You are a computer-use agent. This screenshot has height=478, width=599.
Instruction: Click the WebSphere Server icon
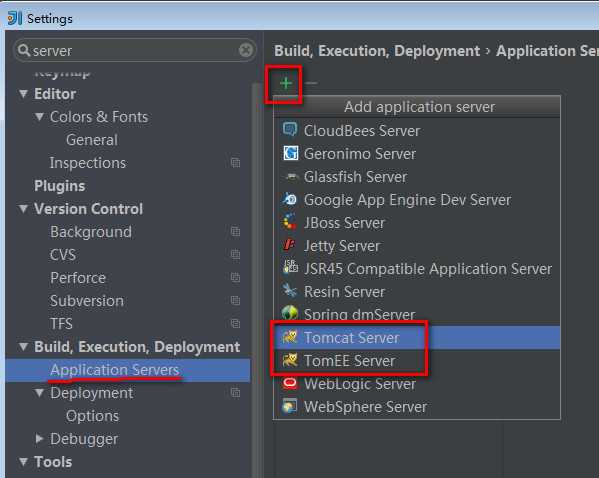(289, 406)
